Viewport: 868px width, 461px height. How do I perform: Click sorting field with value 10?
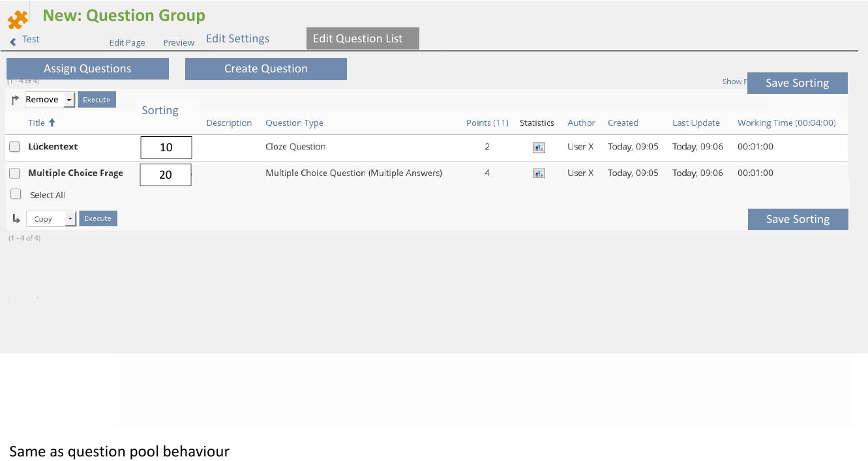tap(166, 147)
